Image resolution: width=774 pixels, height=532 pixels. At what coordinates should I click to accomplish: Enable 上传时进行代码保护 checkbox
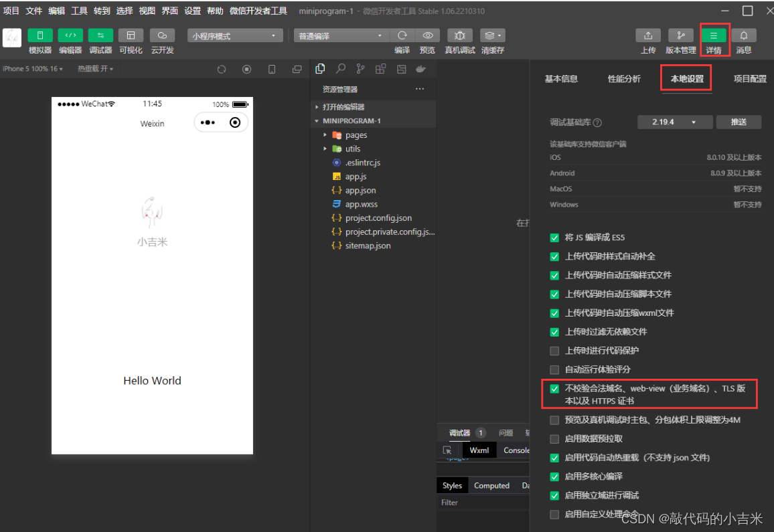pos(554,351)
